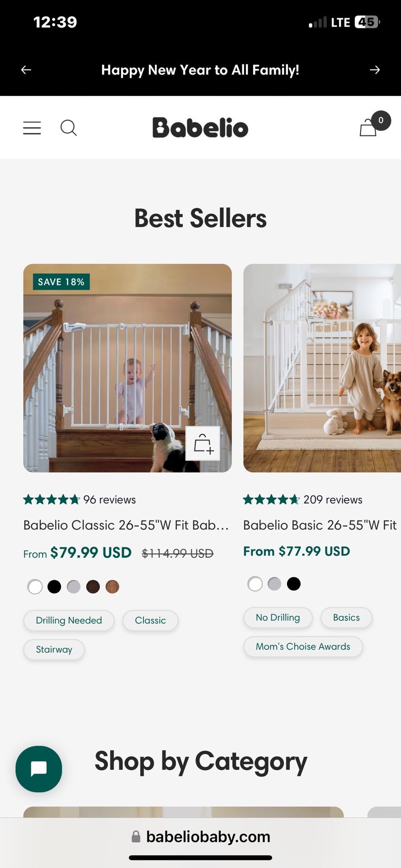Viewport: 401px width, 868px height.
Task: Open the shopping cart bag
Action: [x=368, y=127]
